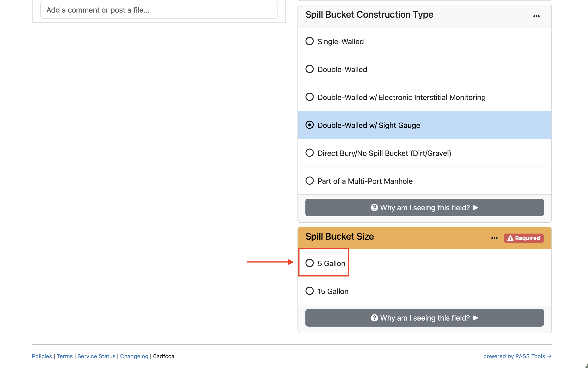Image resolution: width=588 pixels, height=368 pixels.
Task: Open the Policies link
Action: (42, 356)
